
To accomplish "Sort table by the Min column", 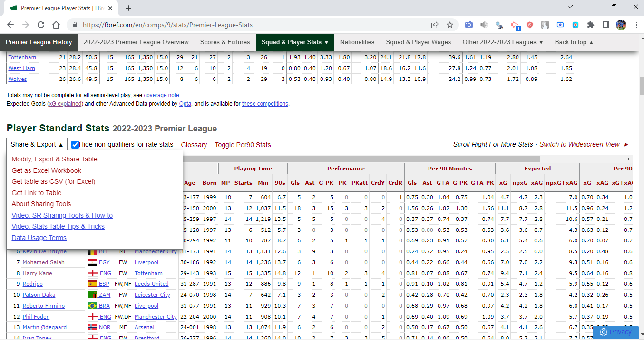I will pyautogui.click(x=263, y=183).
